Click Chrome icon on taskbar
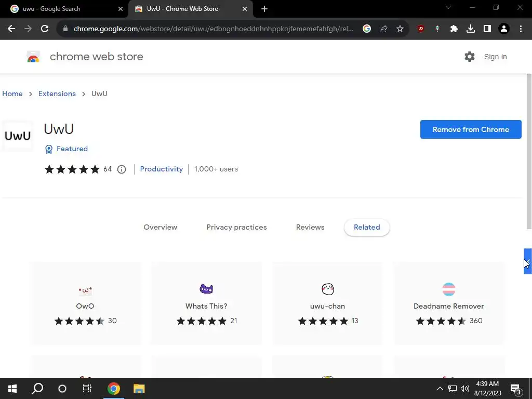532x399 pixels. point(114,389)
